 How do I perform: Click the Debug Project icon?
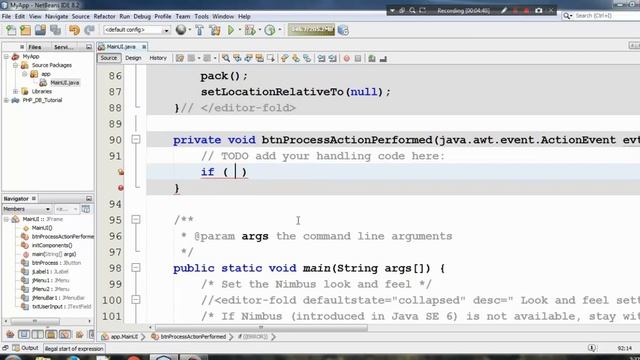click(250, 30)
